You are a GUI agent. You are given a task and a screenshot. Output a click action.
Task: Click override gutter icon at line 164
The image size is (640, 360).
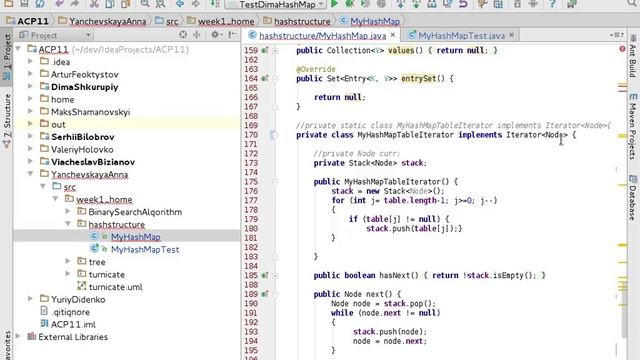(x=264, y=78)
